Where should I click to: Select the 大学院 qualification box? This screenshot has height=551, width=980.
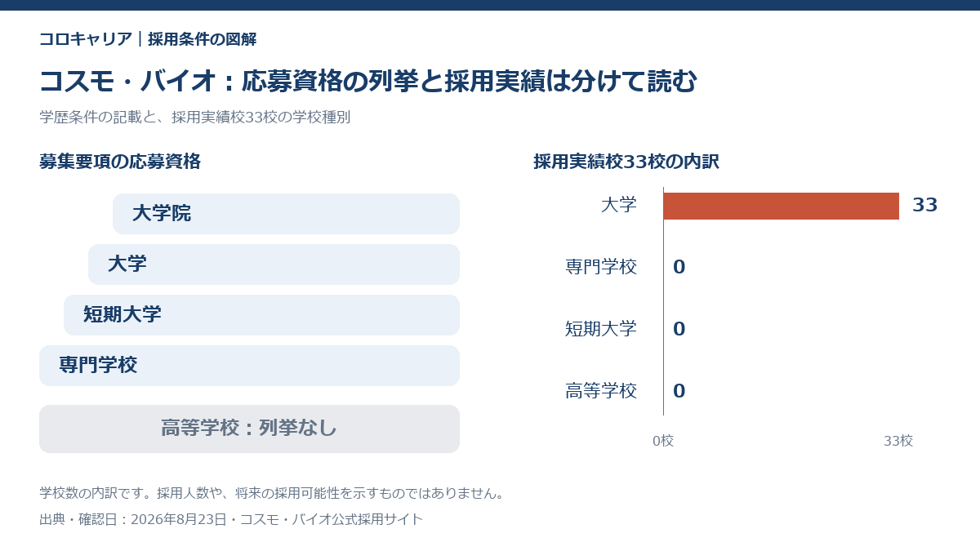point(286,214)
